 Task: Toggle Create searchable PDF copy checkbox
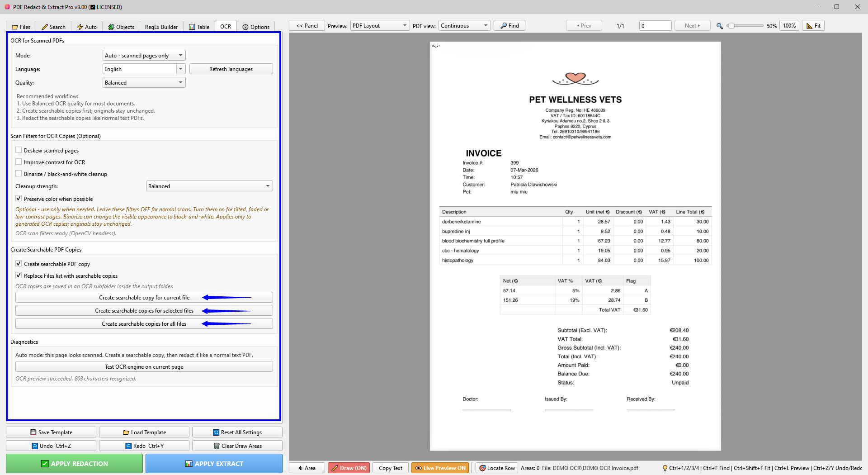pos(19,264)
